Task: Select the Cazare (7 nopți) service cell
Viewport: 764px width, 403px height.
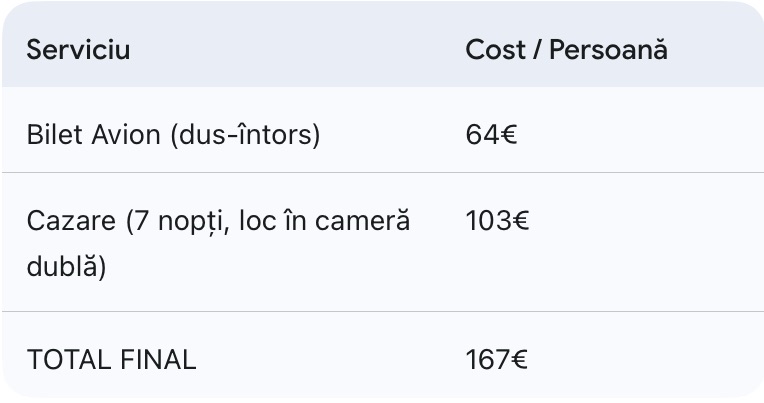Action: pyautogui.click(x=218, y=243)
